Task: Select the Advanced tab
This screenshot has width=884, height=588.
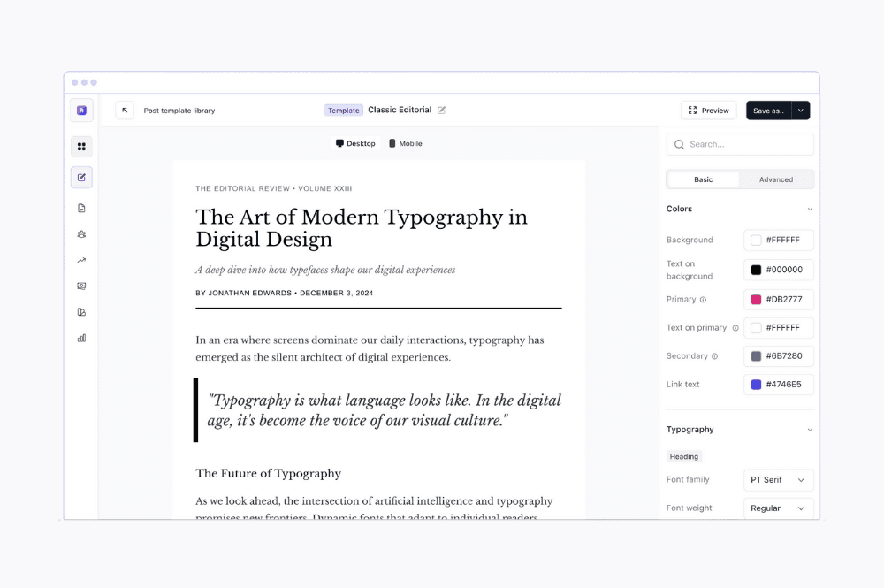Action: coord(776,179)
